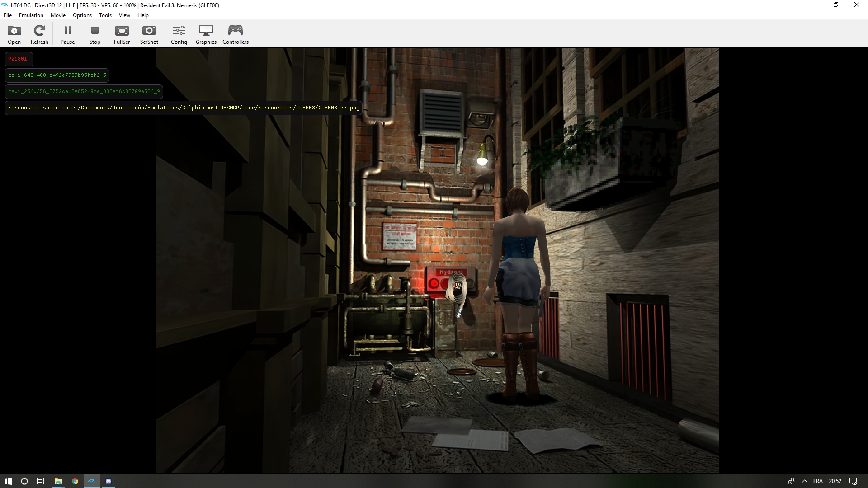
Task: Open the Movie menu
Action: (x=58, y=15)
